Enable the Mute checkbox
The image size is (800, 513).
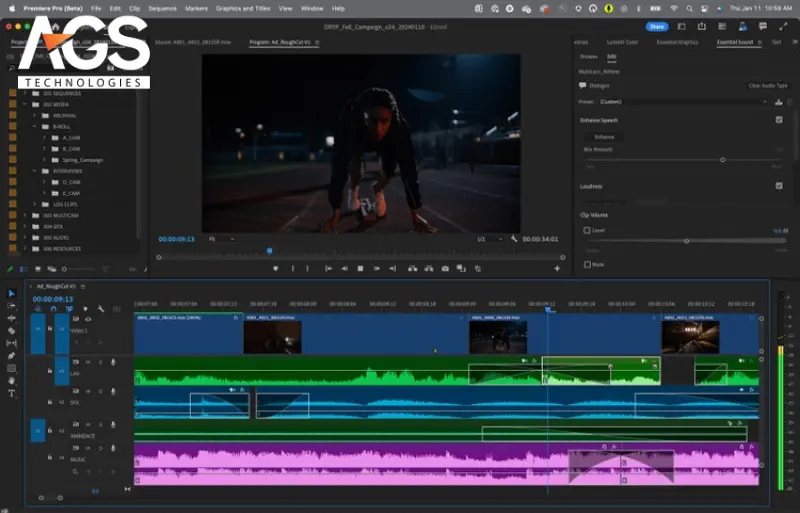[587, 264]
